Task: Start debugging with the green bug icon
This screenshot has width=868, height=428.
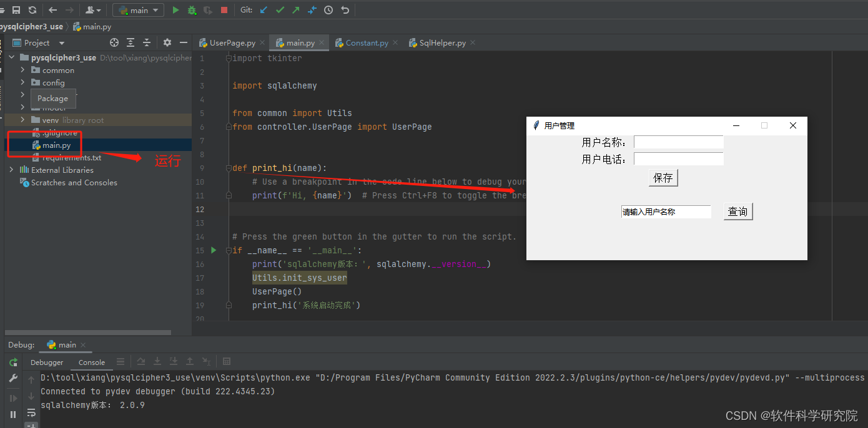Action: [192, 10]
